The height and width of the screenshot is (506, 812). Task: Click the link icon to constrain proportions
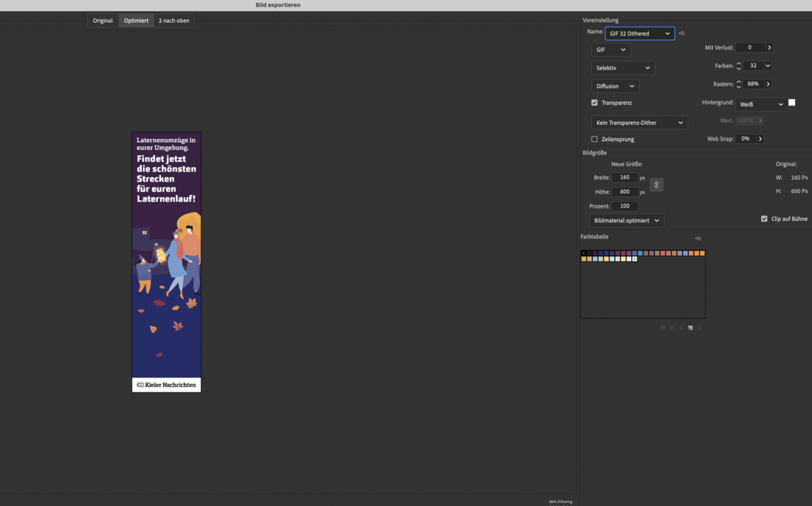click(656, 185)
